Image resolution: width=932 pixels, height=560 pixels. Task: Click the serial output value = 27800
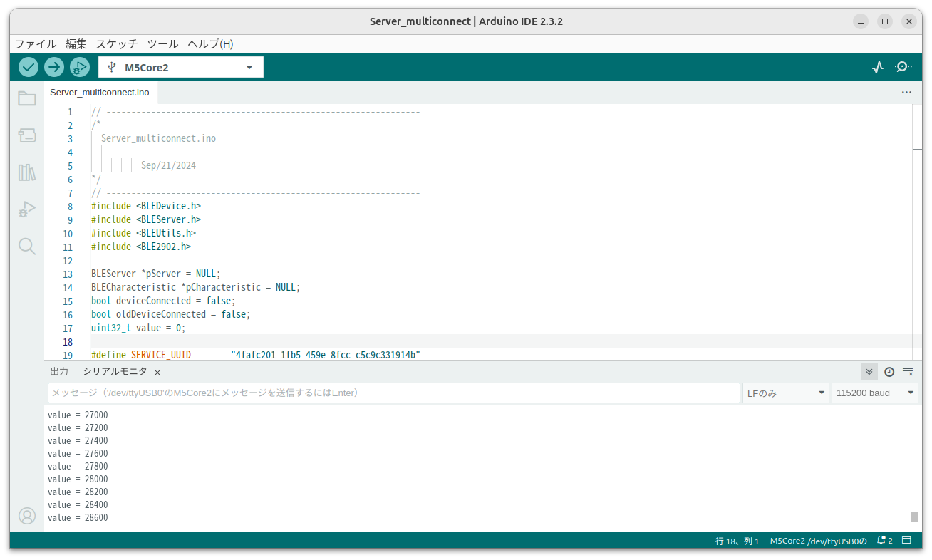[x=78, y=466]
